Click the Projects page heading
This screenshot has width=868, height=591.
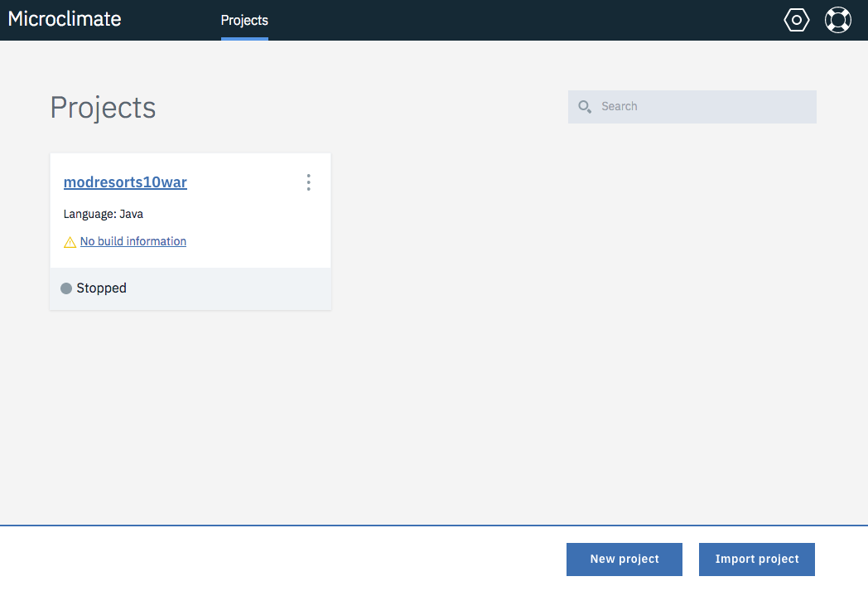103,108
